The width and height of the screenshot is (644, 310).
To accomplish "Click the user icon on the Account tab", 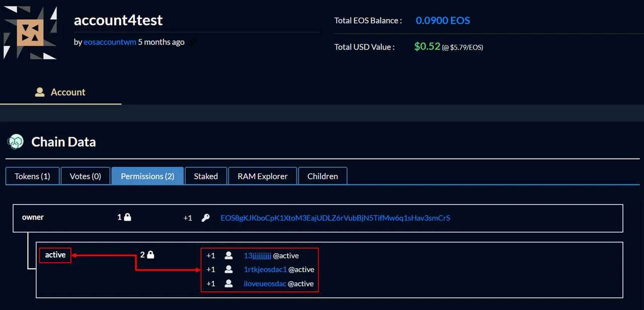I will coord(40,92).
